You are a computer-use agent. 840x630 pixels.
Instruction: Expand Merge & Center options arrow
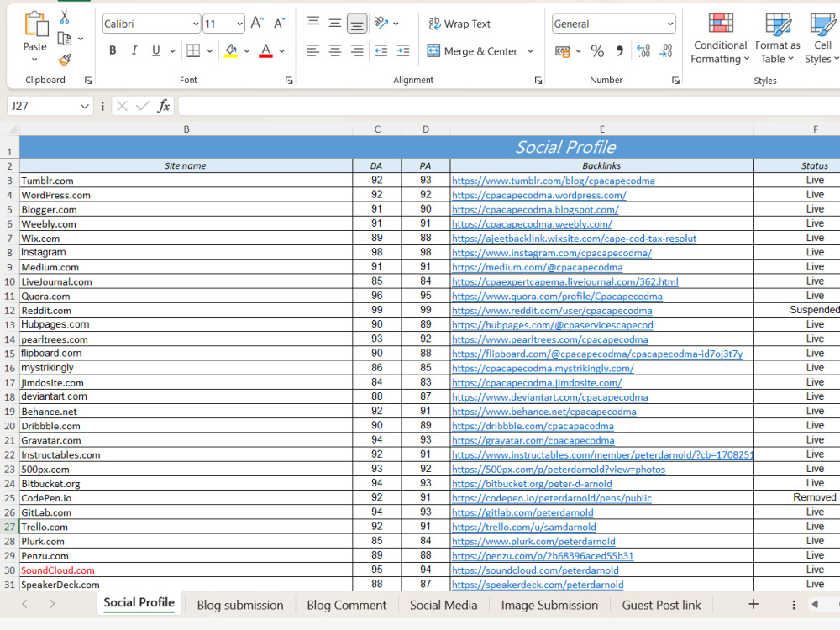530,51
